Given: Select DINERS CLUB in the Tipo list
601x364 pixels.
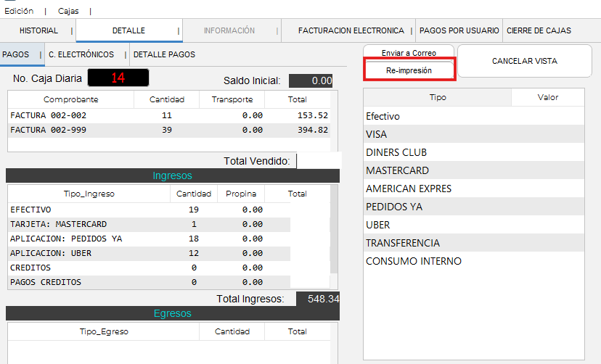Looking at the screenshot, I should point(473,152).
